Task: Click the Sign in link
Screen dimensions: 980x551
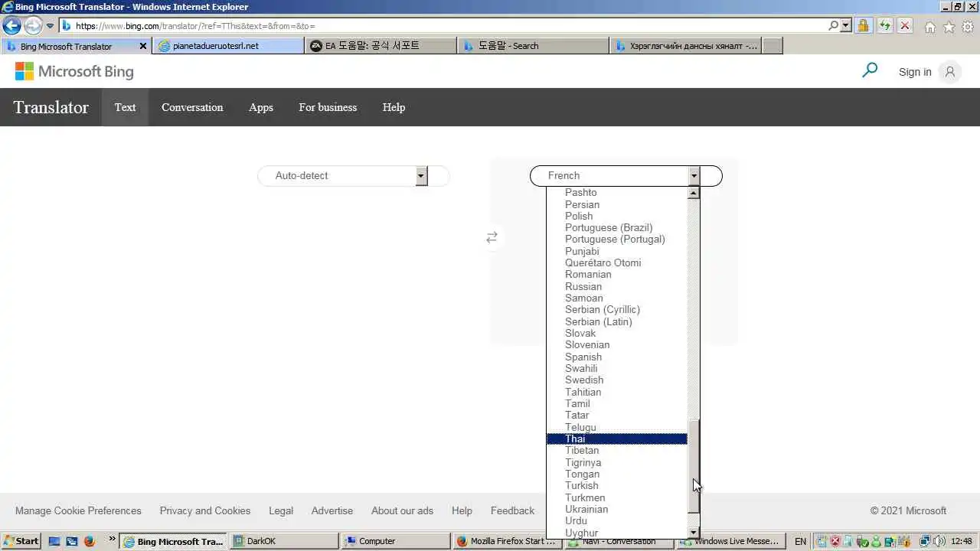Action: point(915,72)
